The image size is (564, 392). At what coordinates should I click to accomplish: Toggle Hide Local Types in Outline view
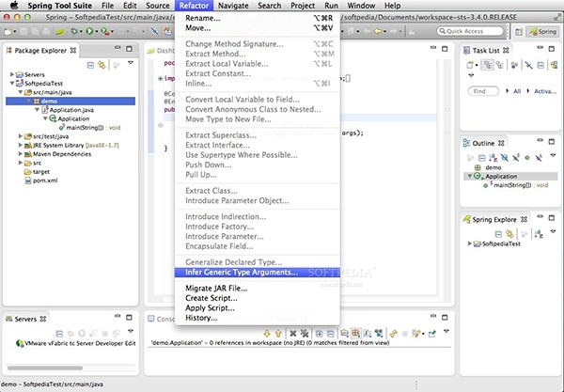click(x=539, y=158)
